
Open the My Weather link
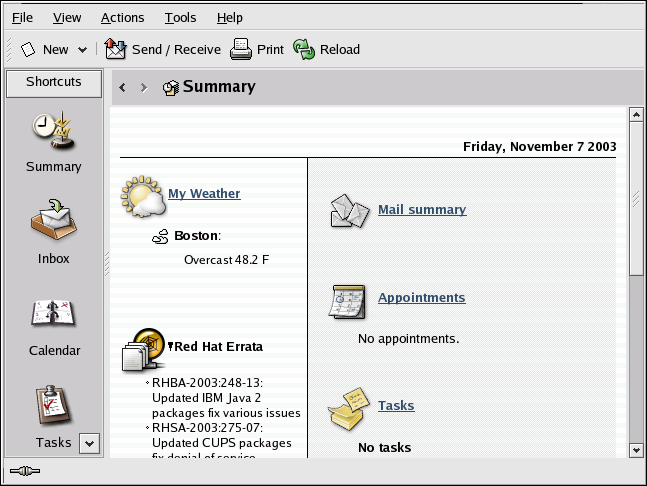[204, 194]
